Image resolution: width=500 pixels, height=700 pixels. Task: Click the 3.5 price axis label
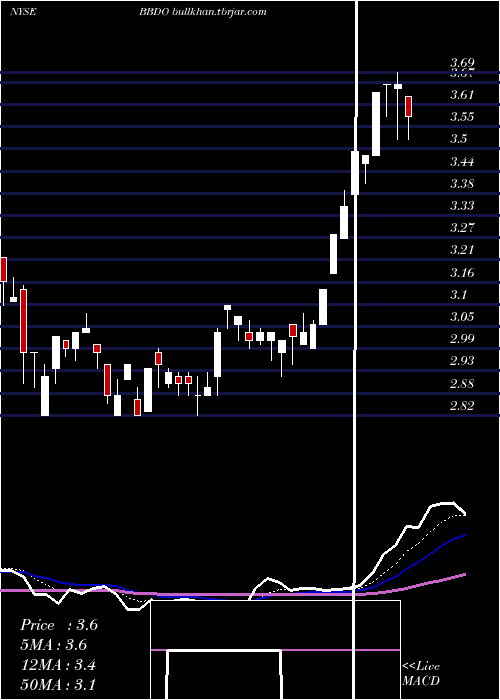(458, 139)
